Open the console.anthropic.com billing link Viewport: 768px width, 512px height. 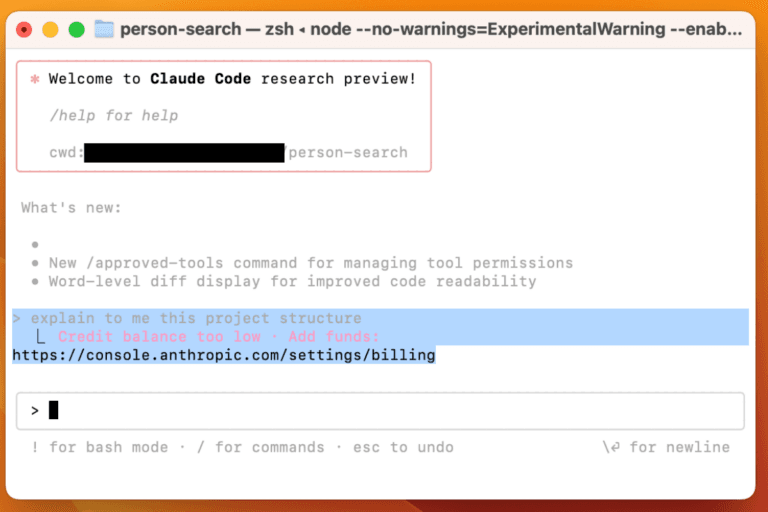[x=224, y=355]
